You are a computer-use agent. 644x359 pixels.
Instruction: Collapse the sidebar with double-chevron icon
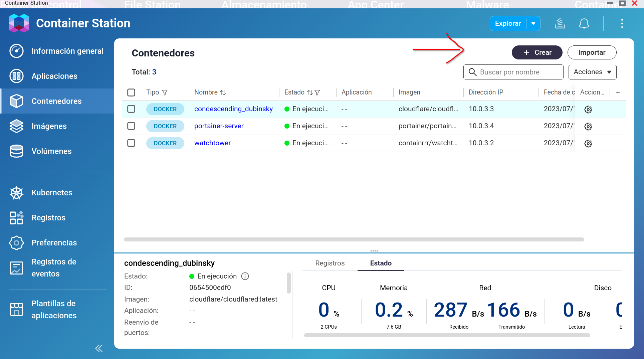(x=99, y=348)
